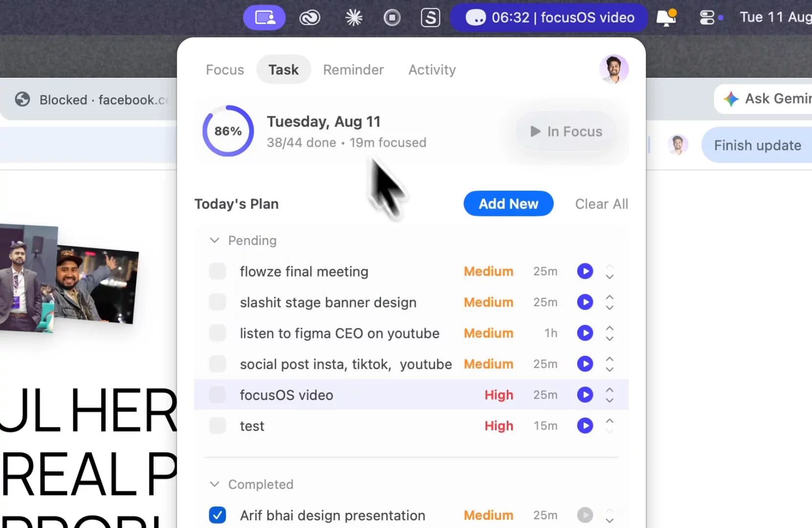
Task: Click the 15m duration on test task
Action: click(x=545, y=426)
